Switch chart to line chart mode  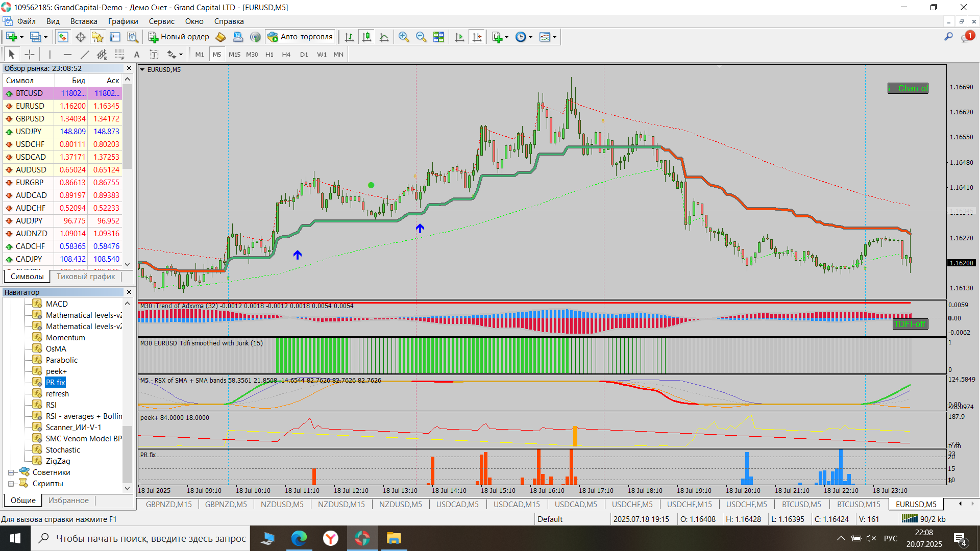pyautogui.click(x=384, y=37)
